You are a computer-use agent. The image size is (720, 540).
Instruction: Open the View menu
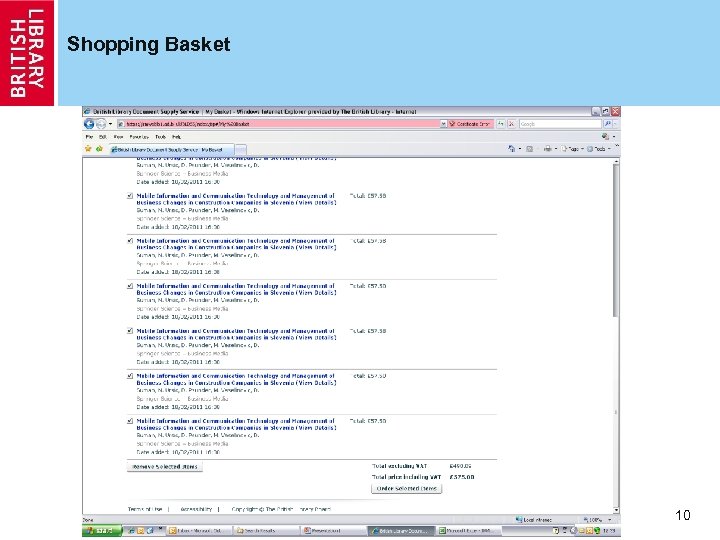pyautogui.click(x=118, y=137)
